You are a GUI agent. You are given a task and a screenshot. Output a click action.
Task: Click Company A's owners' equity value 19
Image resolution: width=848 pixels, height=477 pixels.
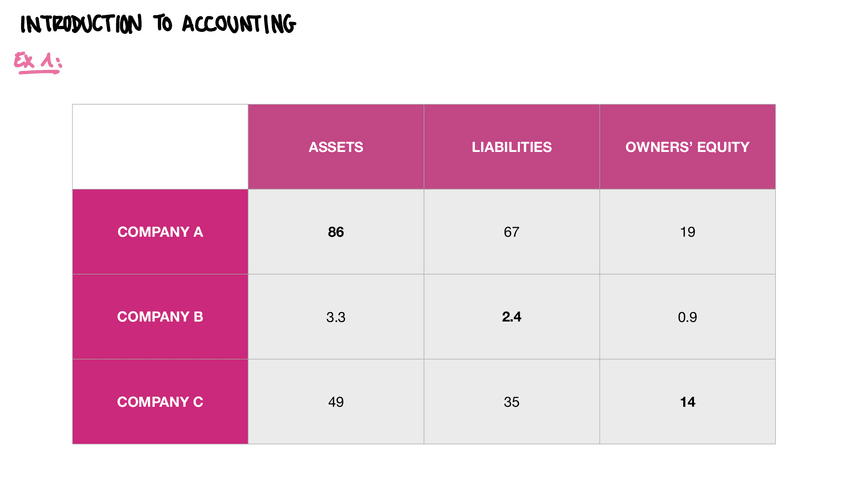pyautogui.click(x=687, y=232)
